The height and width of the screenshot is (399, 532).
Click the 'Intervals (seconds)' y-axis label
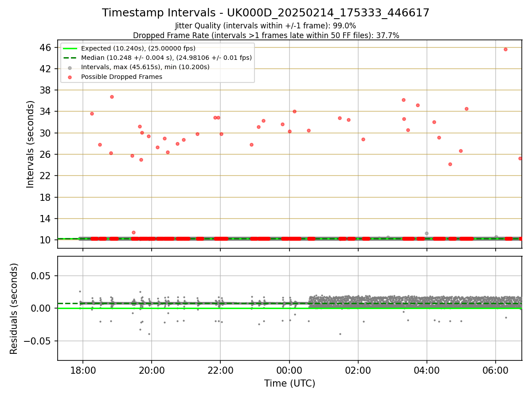pyautogui.click(x=30, y=144)
